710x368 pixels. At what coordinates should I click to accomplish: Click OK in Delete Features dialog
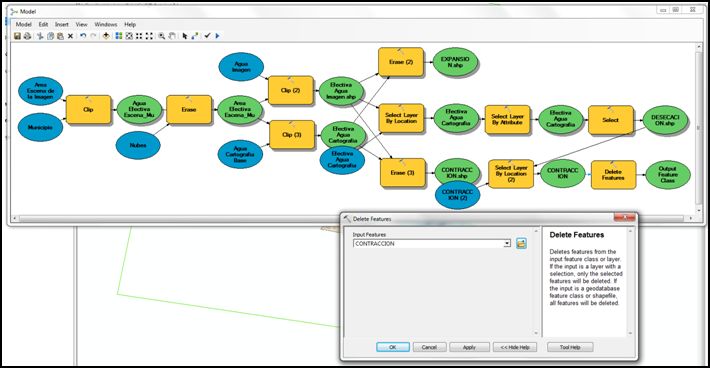tap(393, 347)
